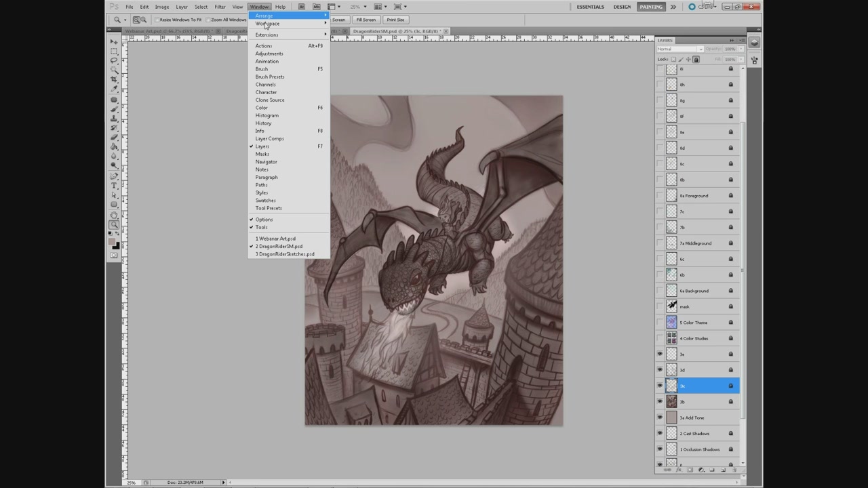Enable Zoom All Windows checkbox

click(x=208, y=20)
